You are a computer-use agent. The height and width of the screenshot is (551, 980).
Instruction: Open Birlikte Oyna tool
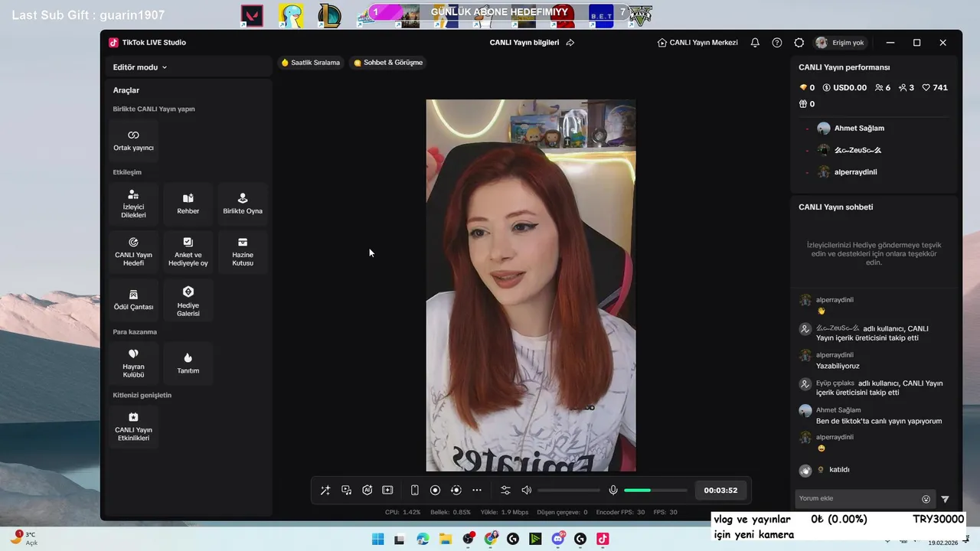pyautogui.click(x=243, y=204)
